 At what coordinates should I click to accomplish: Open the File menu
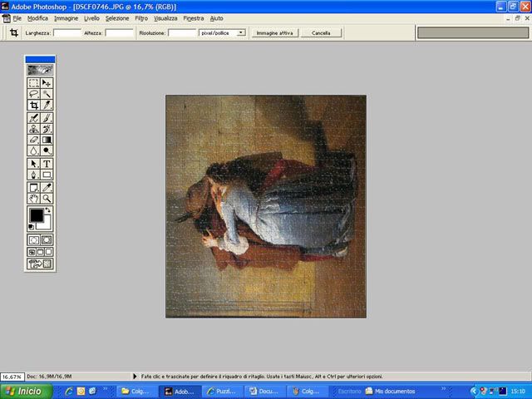coord(17,18)
